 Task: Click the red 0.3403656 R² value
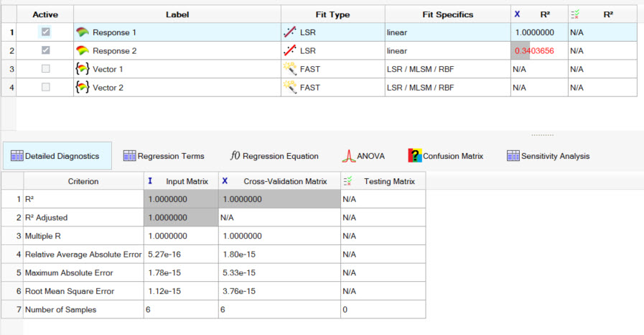534,50
